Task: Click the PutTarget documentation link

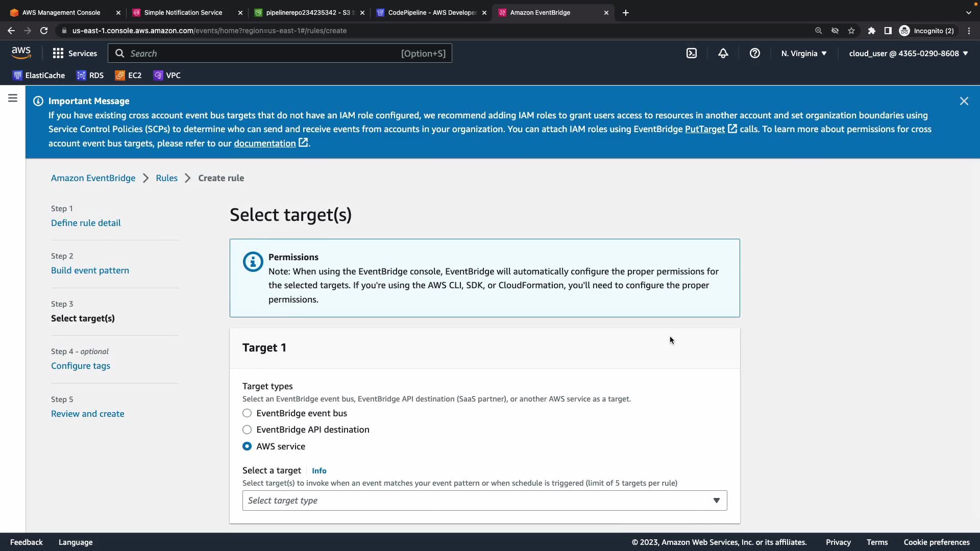Action: (x=704, y=129)
